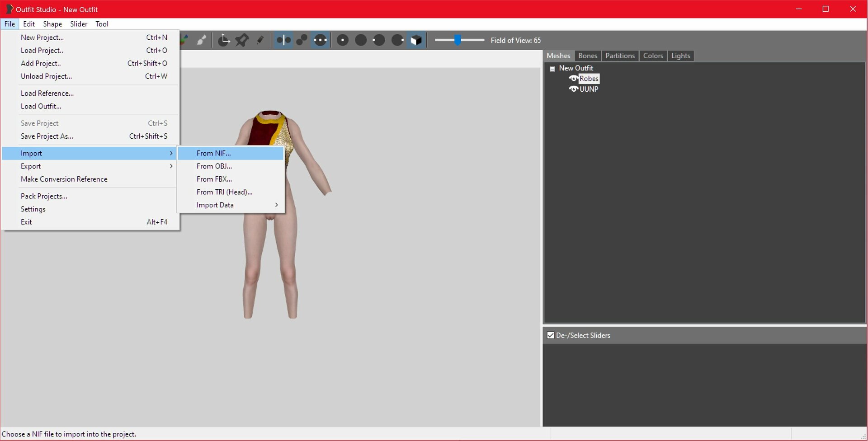The width and height of the screenshot is (868, 441).
Task: Open the Shape menu
Action: (52, 24)
